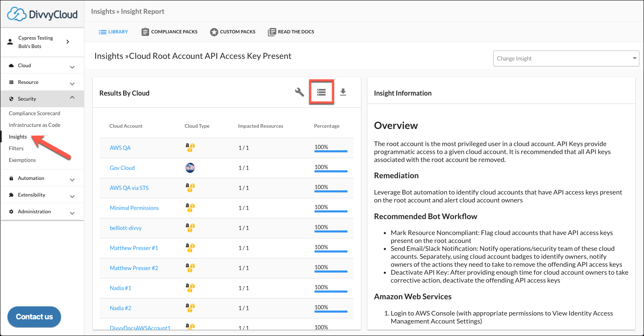Click the AWS cloud type icon for AWS QA

point(190,148)
